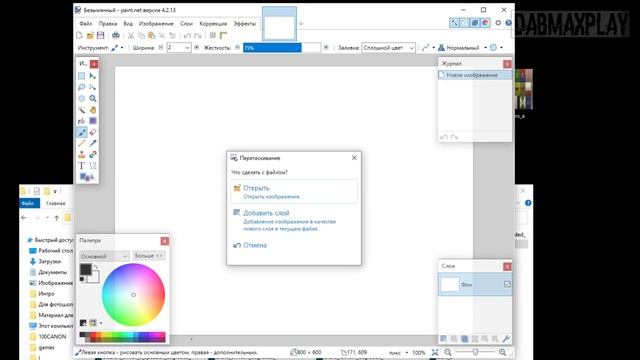
Task: Toggle the History window button in top-right
Action: tap(464, 23)
